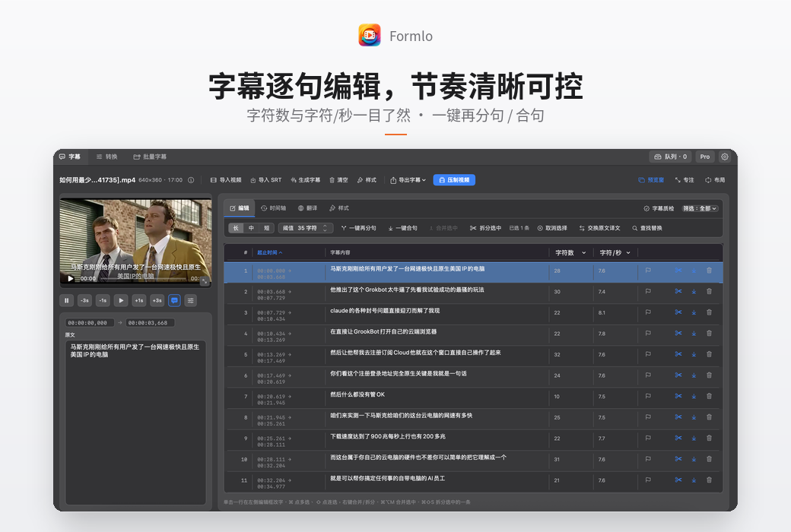Click the -3s rewind button
The image size is (791, 532).
pyautogui.click(x=84, y=300)
